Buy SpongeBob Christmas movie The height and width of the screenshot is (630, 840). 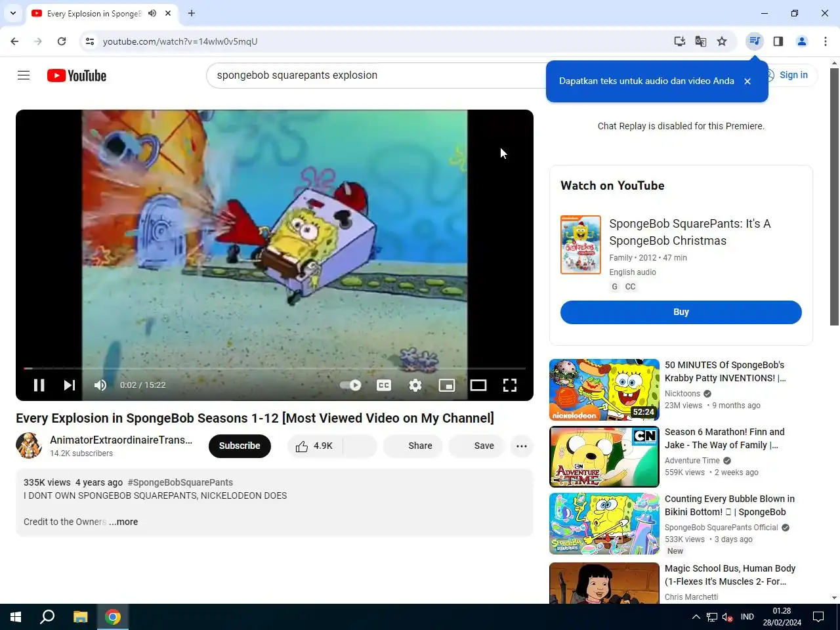pos(681,312)
